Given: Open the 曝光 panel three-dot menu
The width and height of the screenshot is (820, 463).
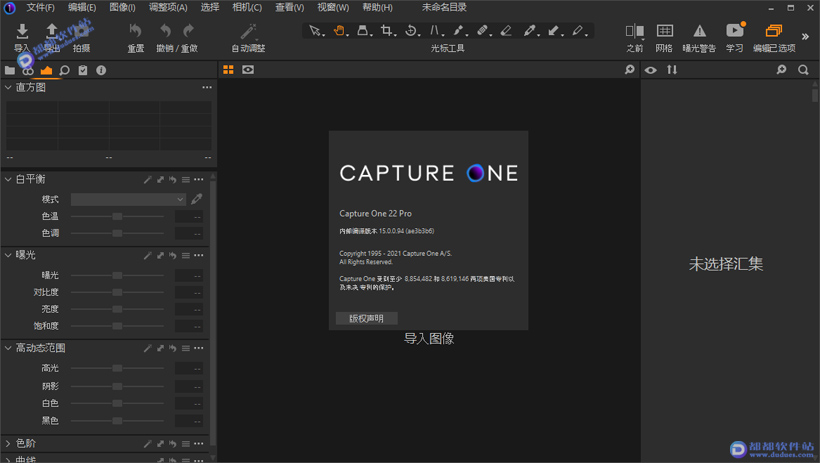Looking at the screenshot, I should click(x=199, y=255).
